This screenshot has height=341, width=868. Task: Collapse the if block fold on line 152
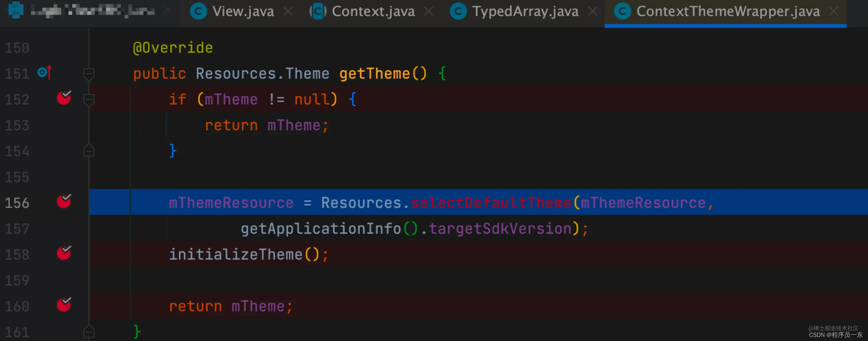pyautogui.click(x=89, y=99)
